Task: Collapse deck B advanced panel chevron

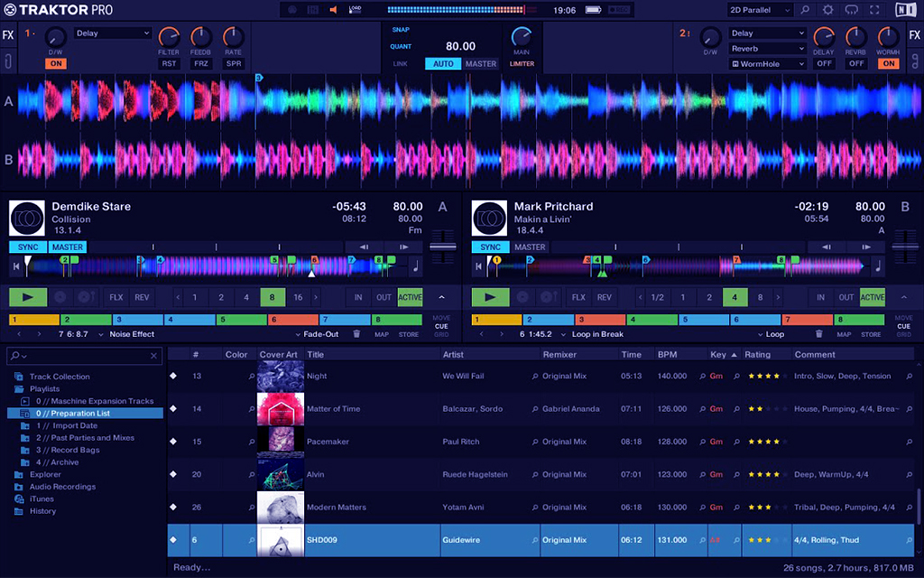Action: [x=903, y=297]
